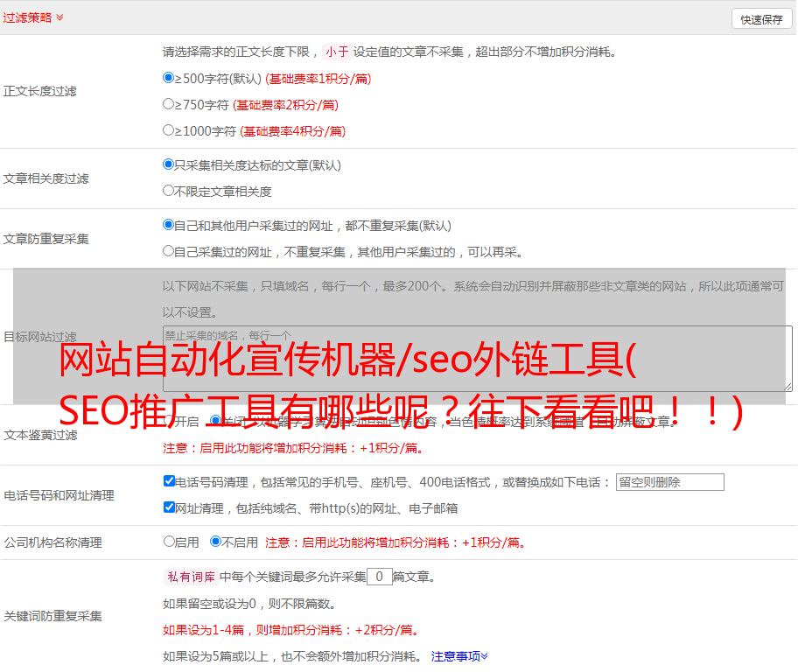Select 不启用 for 公司机构名称清理
Screen dimensions: 798x672
tap(215, 542)
